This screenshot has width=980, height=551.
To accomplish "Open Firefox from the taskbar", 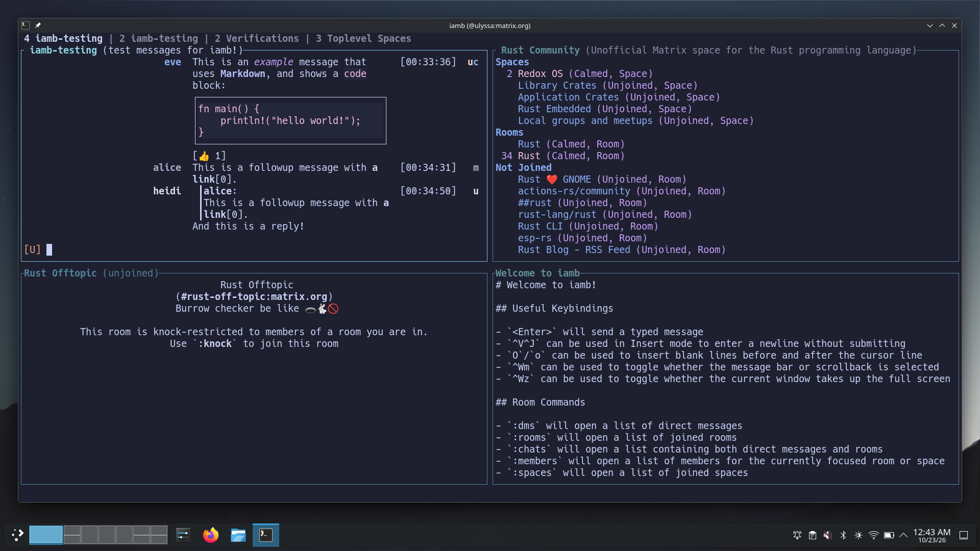I will [x=210, y=535].
